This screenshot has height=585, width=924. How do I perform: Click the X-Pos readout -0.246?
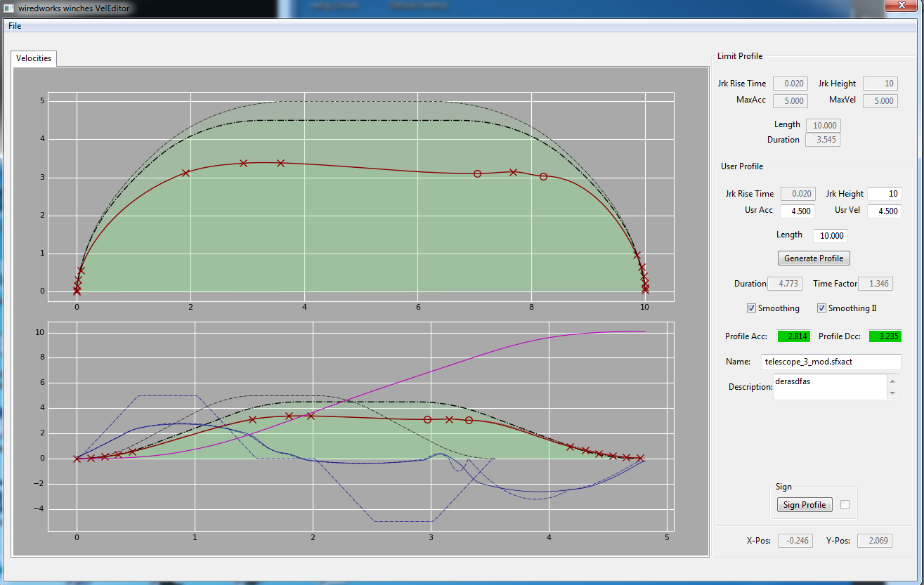(795, 541)
